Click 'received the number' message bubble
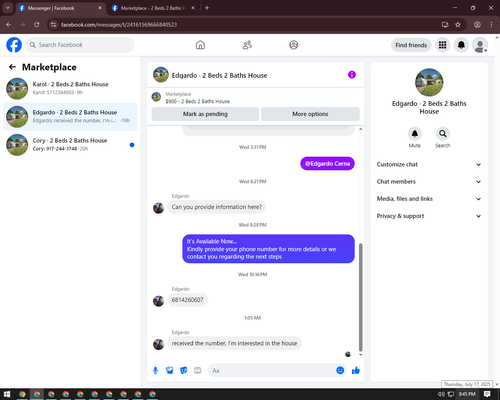The width and height of the screenshot is (500, 400). click(x=234, y=343)
